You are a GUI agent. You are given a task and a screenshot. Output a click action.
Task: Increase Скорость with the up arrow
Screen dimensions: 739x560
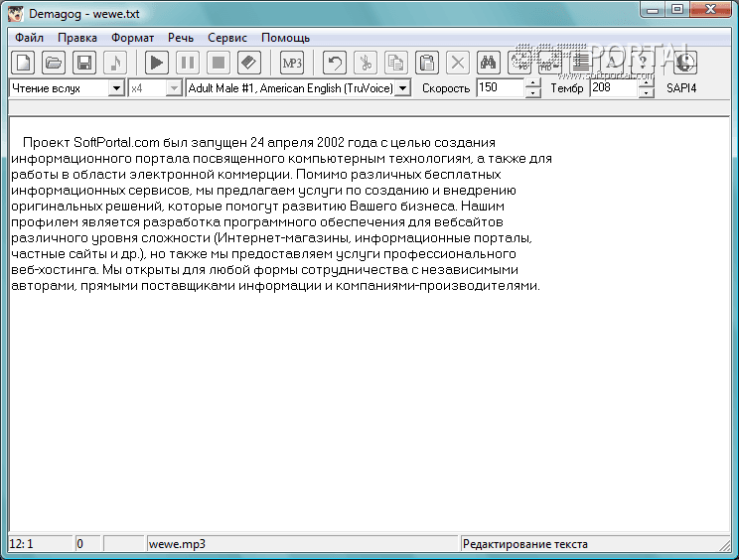point(532,83)
